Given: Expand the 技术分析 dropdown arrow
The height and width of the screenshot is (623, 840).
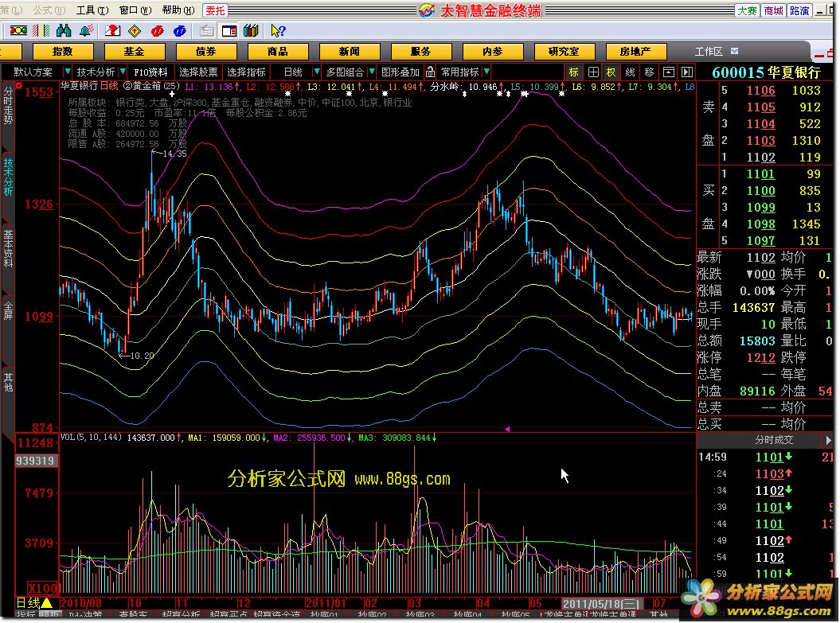Looking at the screenshot, I should click(123, 71).
